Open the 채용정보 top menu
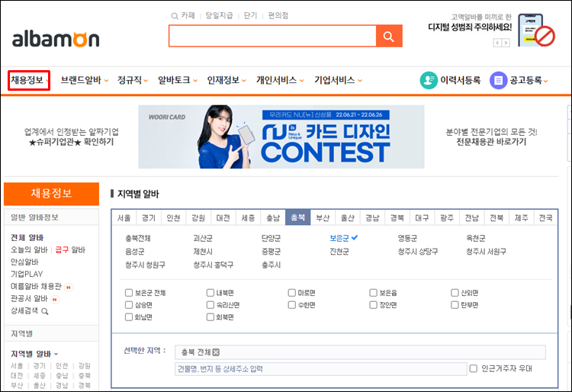Viewport: 572px width, 392px height. point(29,80)
